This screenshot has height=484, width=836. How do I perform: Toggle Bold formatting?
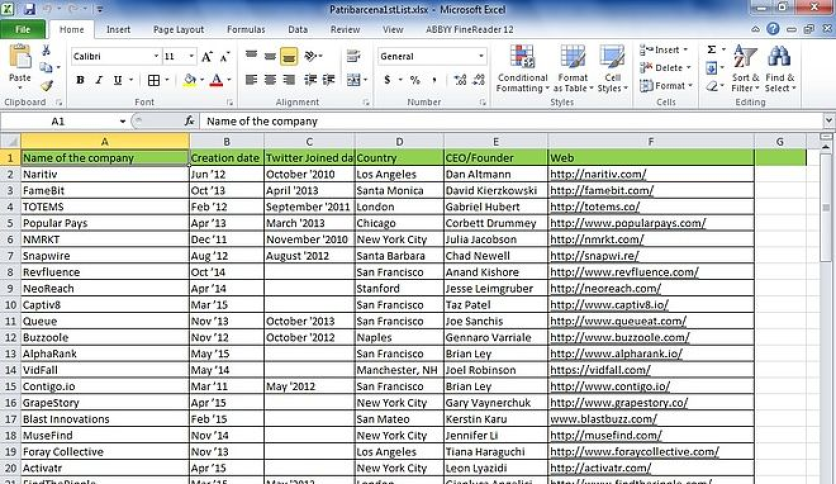(x=80, y=80)
